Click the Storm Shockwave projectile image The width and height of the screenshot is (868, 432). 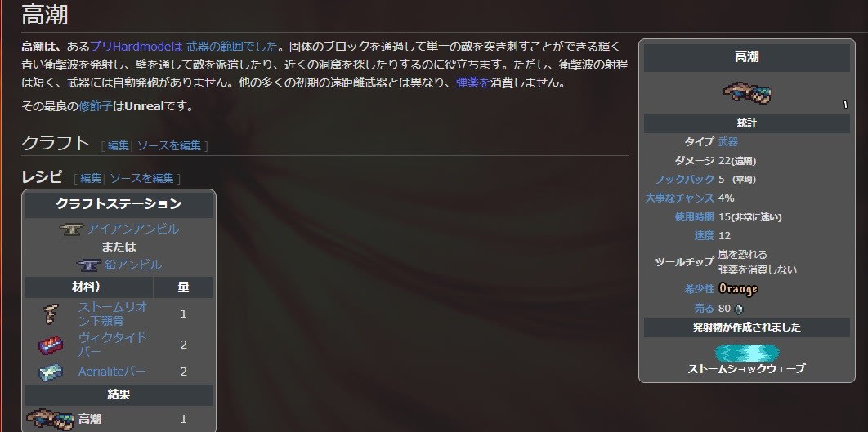tap(747, 353)
